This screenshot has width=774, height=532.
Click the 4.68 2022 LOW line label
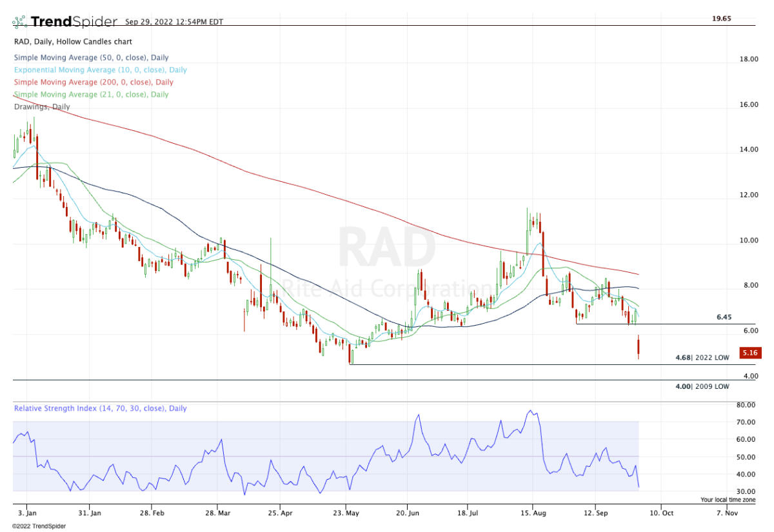pyautogui.click(x=702, y=357)
